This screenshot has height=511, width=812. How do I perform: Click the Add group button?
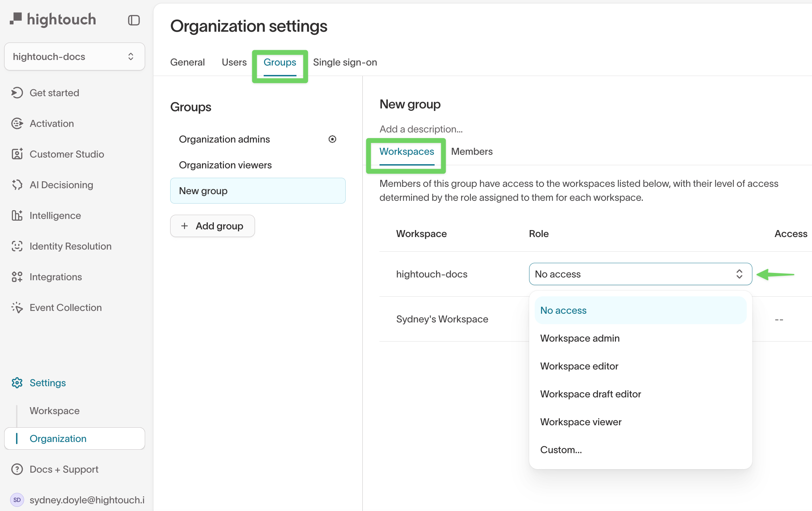point(212,226)
